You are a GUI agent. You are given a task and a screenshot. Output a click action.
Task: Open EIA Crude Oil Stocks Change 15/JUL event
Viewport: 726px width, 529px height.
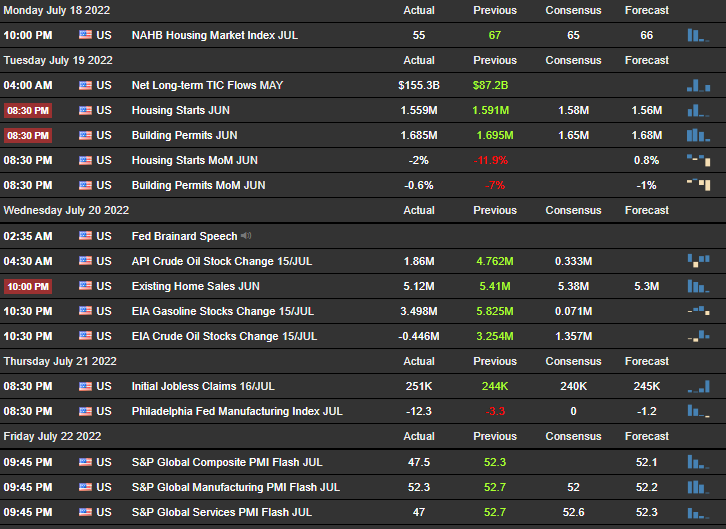225,336
